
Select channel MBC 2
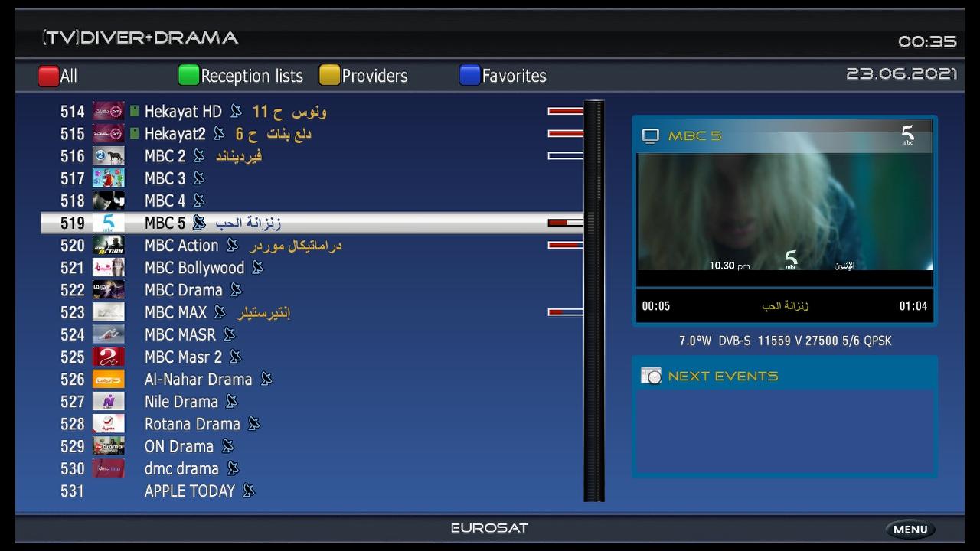coord(312,156)
